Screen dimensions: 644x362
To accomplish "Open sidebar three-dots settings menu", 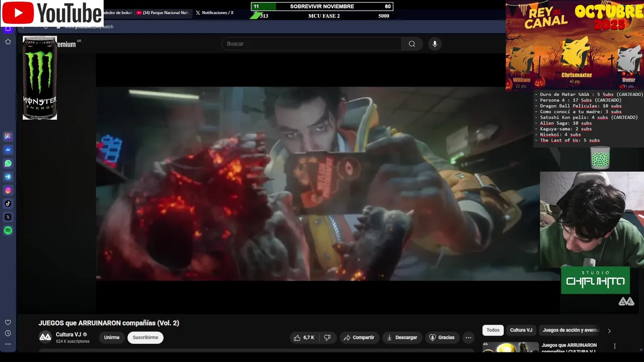I will 8,344.
